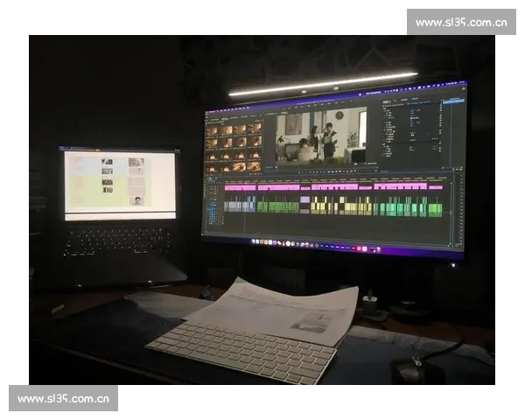
Task: Select the last pink clip on the top track
Action: pos(435,186)
